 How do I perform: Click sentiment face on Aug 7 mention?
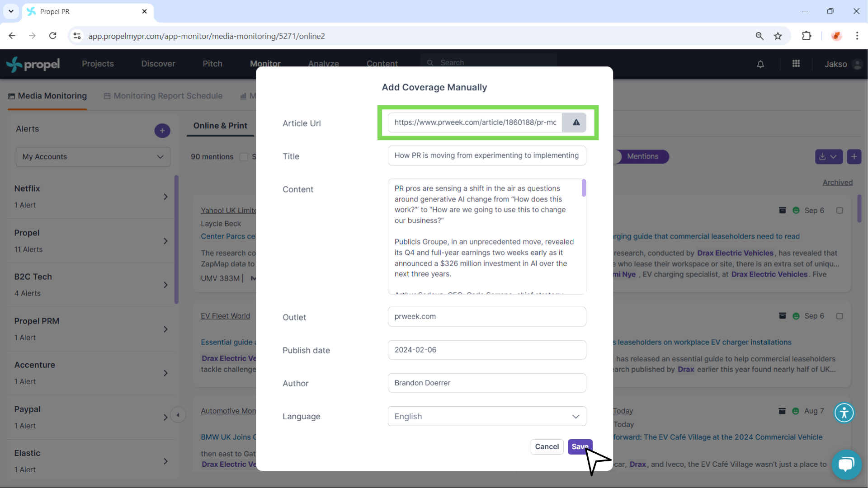[796, 411]
